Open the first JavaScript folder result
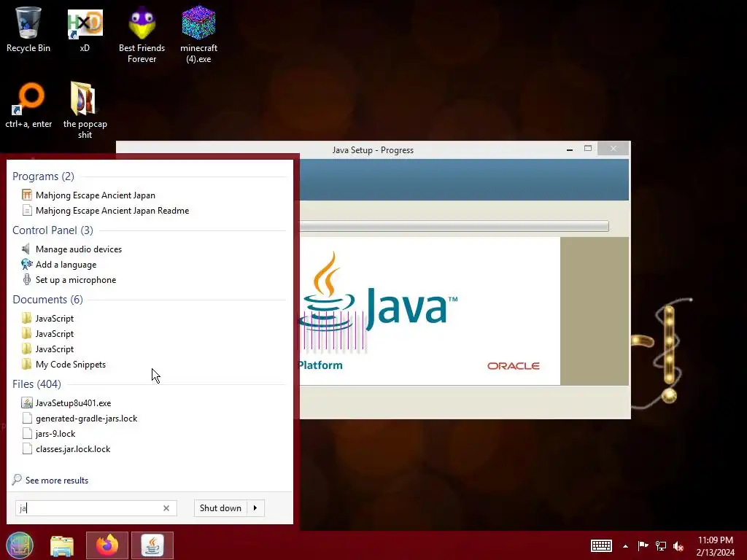 [x=47, y=318]
